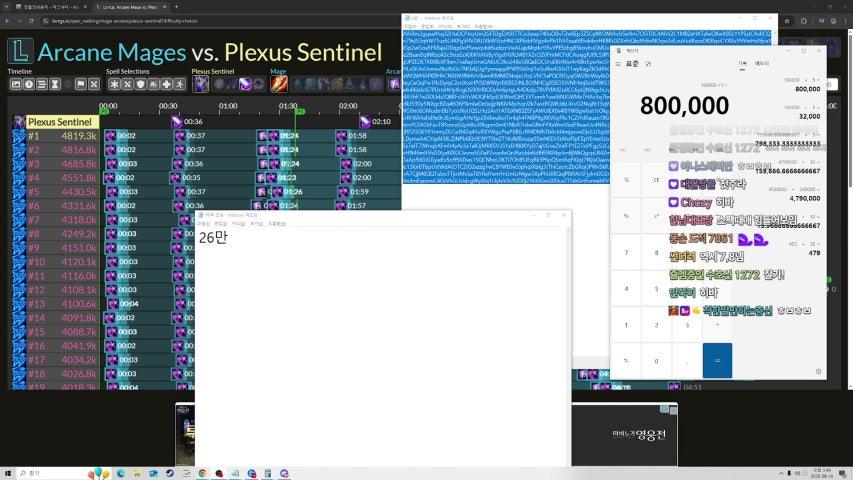Clear calculator history with trash icon
Viewport: 853px width, 480px height.
point(818,372)
